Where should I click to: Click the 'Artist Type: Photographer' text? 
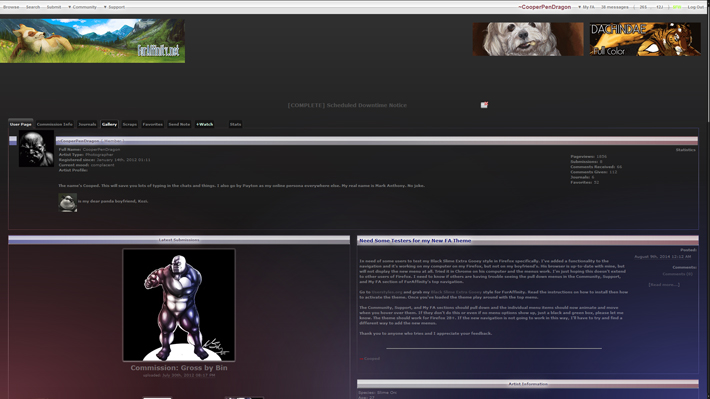pyautogui.click(x=86, y=154)
